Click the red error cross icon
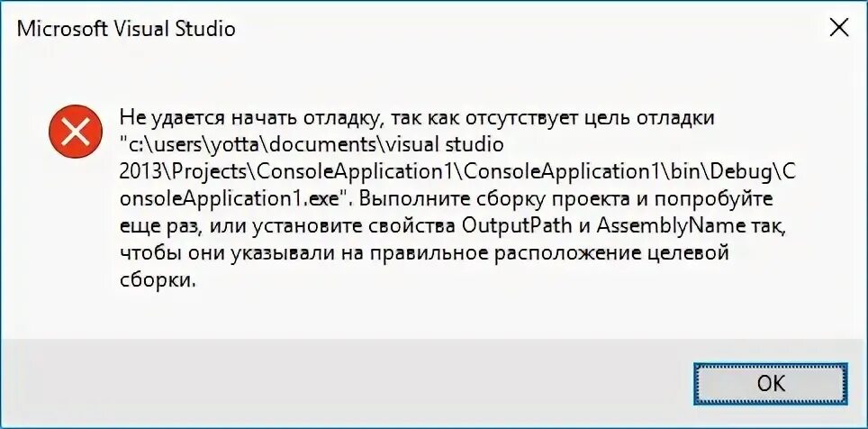The width and height of the screenshot is (868, 429). pos(76,132)
